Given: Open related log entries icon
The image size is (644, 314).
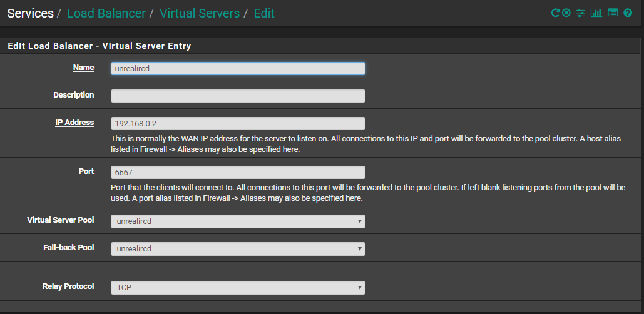Looking at the screenshot, I should [x=613, y=13].
